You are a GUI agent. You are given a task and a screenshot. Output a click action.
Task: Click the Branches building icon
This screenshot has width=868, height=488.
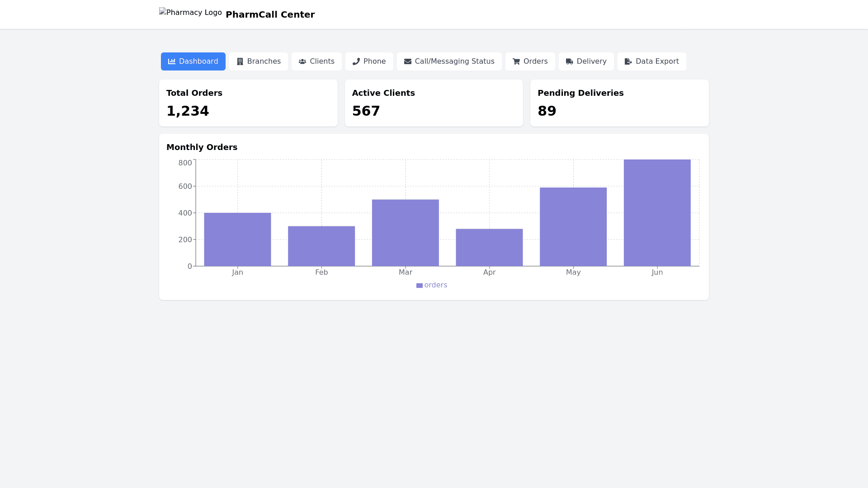(x=240, y=61)
